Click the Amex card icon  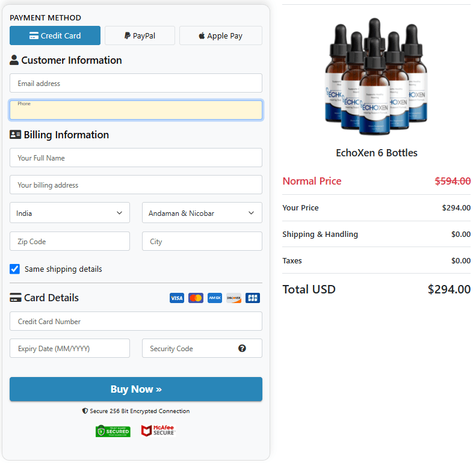point(215,298)
